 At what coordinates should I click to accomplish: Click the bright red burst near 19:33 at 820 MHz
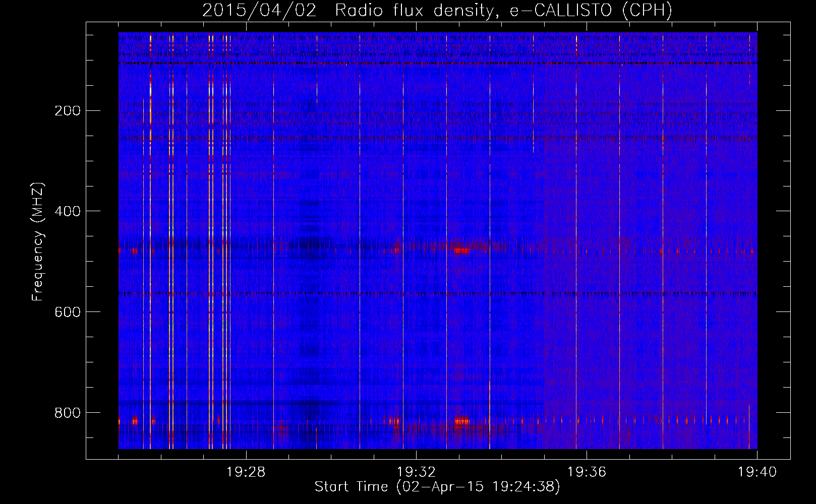click(462, 421)
